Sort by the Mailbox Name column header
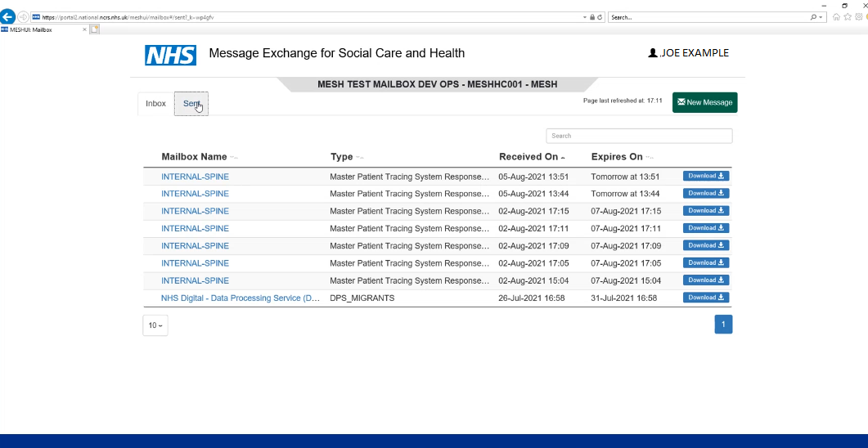This screenshot has height=448, width=868. (195, 156)
